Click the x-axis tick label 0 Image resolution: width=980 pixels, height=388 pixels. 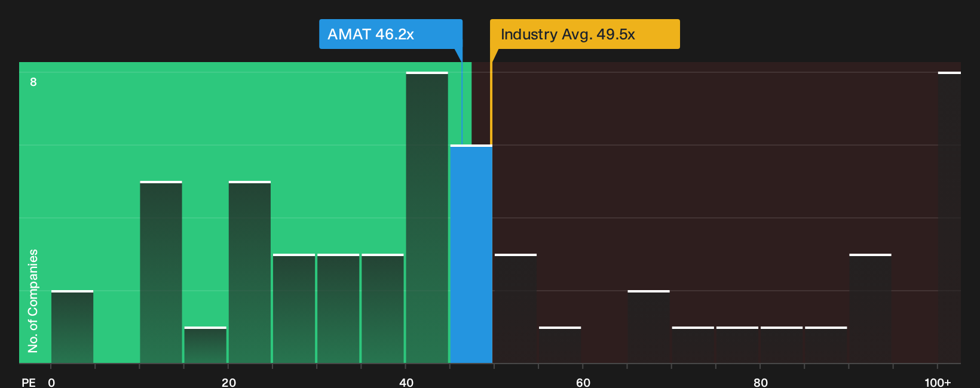51,382
